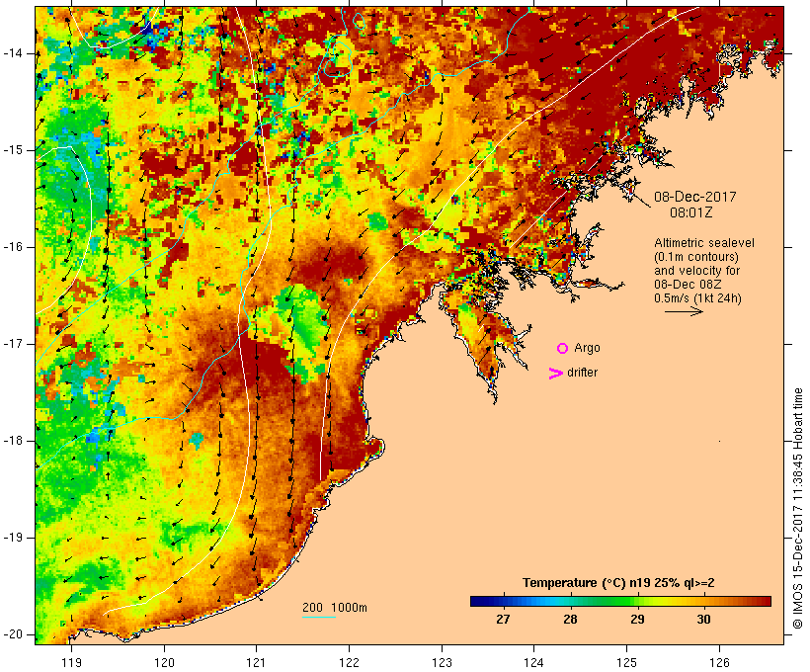810x672 pixels.
Task: Click the 'Argo' legend label
Action: click(587, 349)
